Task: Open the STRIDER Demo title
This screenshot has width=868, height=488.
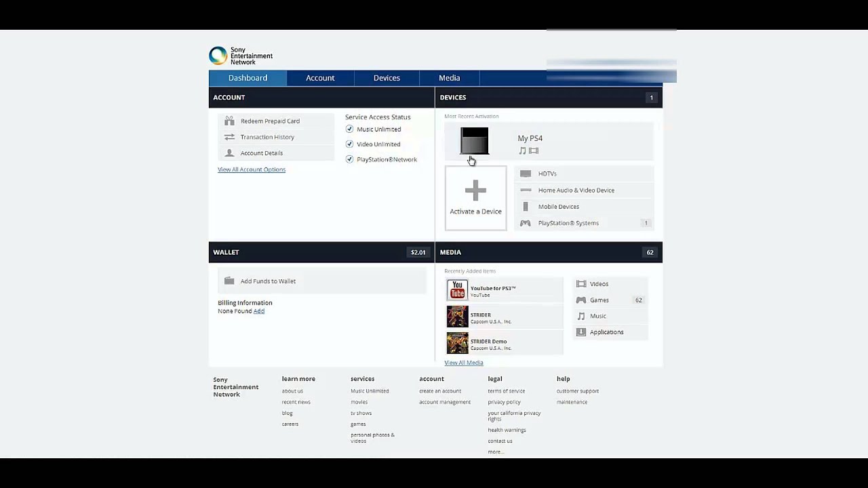Action: coord(489,342)
